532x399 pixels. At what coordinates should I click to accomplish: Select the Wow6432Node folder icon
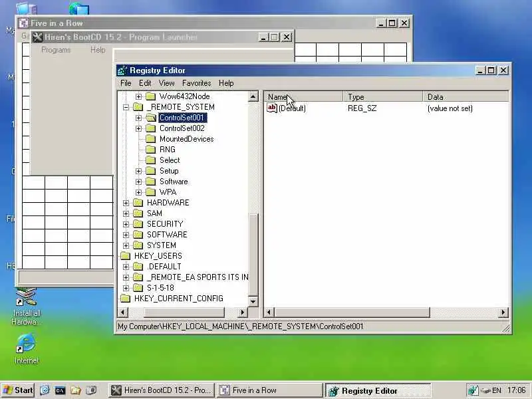[151, 96]
